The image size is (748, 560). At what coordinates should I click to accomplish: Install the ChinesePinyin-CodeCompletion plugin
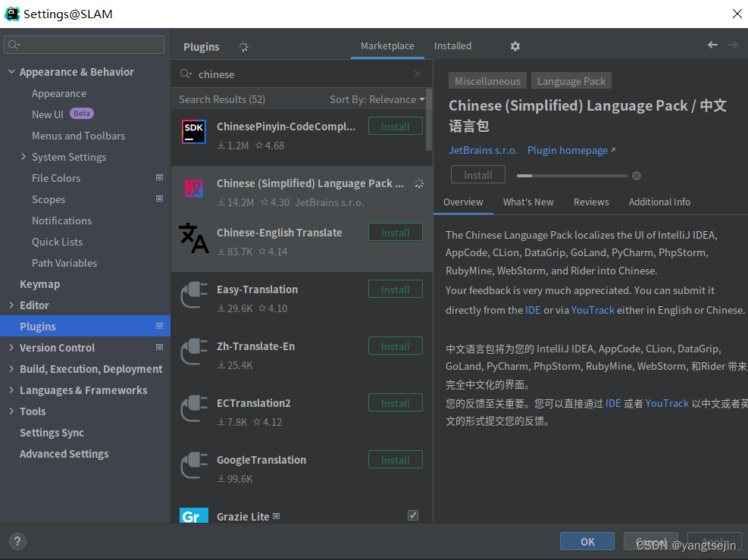396,127
